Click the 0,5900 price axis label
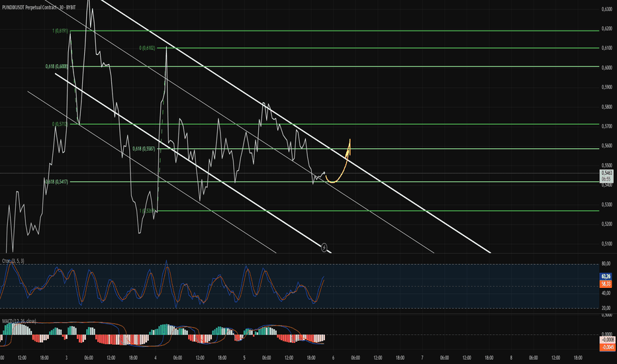Image resolution: width=617 pixels, height=364 pixels. (607, 87)
